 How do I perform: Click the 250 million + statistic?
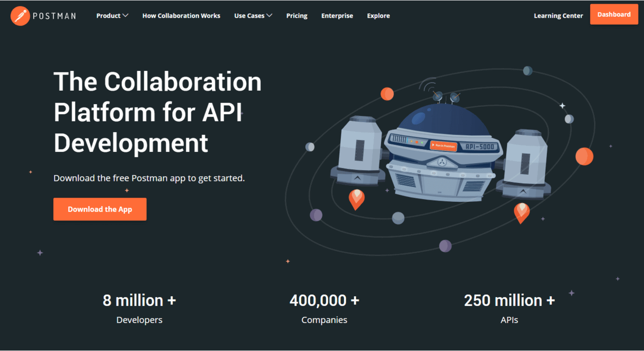pyautogui.click(x=509, y=300)
